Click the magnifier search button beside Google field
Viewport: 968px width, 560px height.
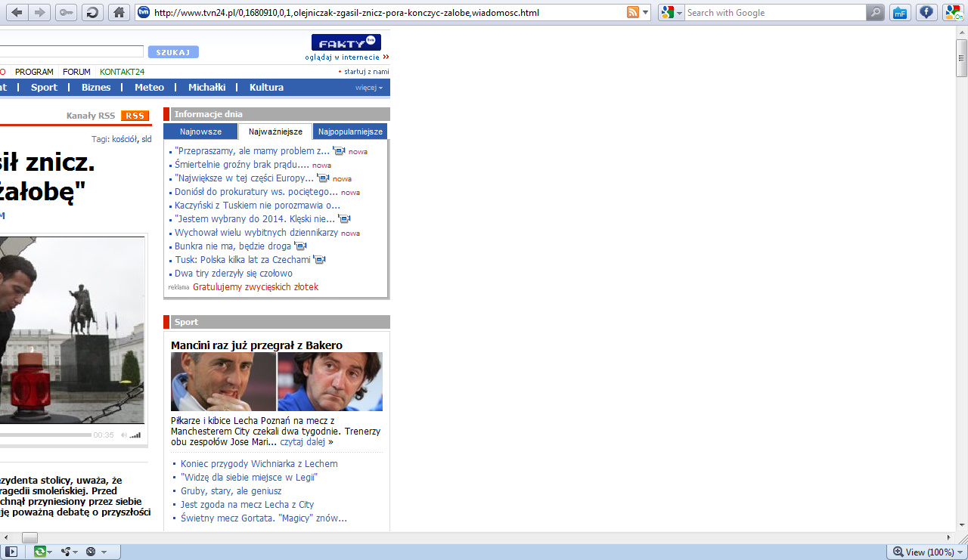pyautogui.click(x=875, y=13)
